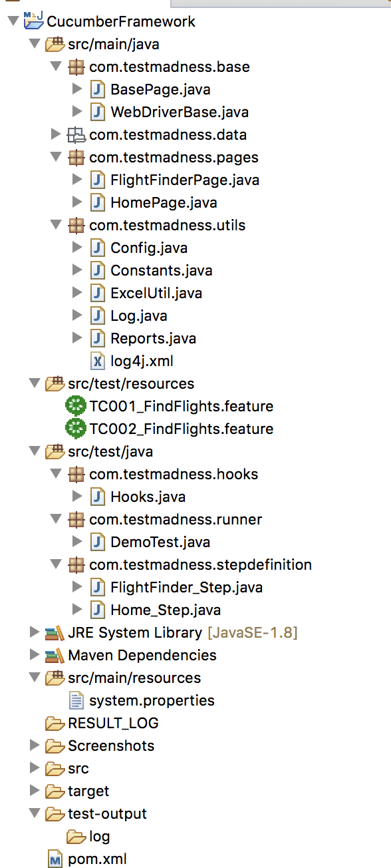The width and height of the screenshot is (391, 868).
Task: Select the TC001_FindFlights.feature cucumber icon
Action: [76, 406]
